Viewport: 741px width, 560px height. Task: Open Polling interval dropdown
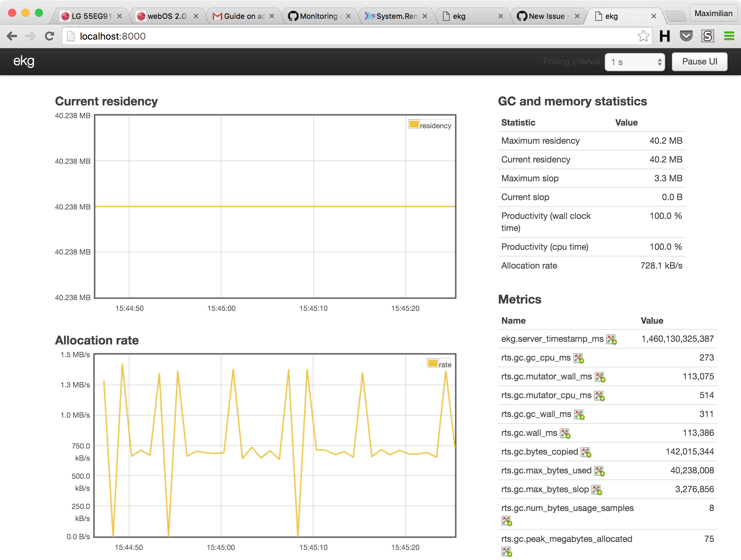(634, 62)
